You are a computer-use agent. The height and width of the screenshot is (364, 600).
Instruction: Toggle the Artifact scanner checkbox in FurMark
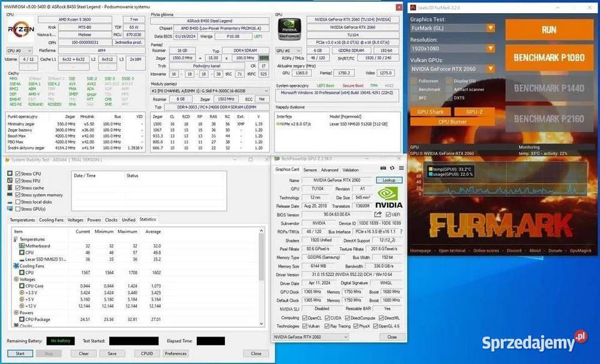[x=449, y=89]
